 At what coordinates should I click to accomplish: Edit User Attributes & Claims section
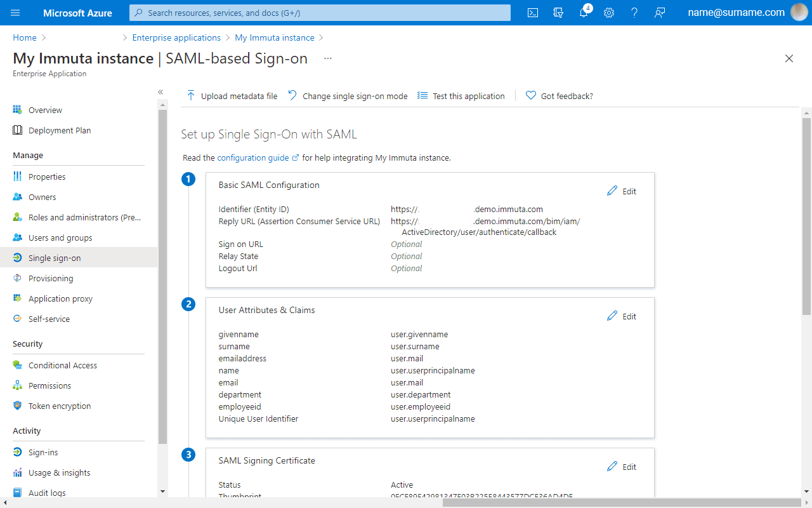coord(622,316)
